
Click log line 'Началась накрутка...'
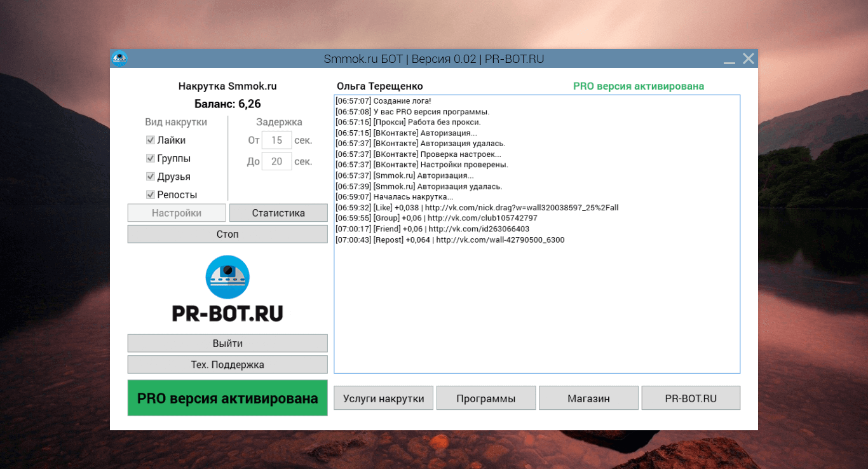395,197
